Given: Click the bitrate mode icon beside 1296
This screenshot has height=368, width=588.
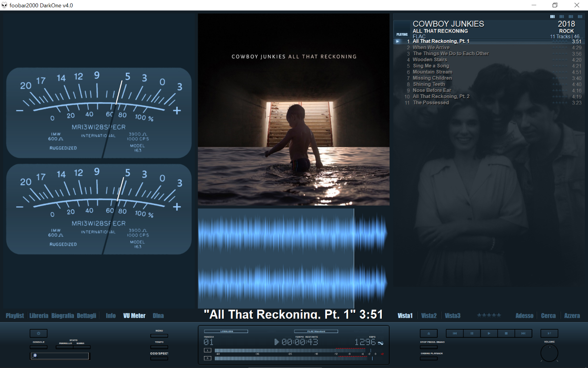Looking at the screenshot, I should click(x=381, y=343).
